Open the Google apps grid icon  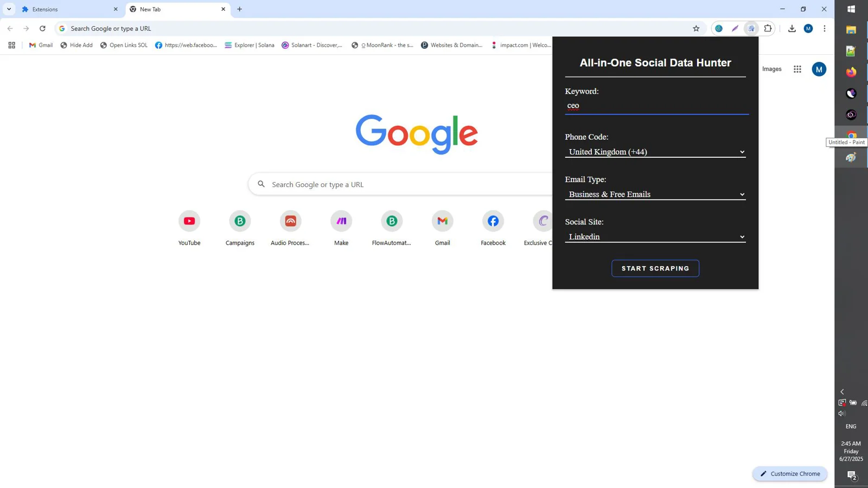[x=797, y=69]
